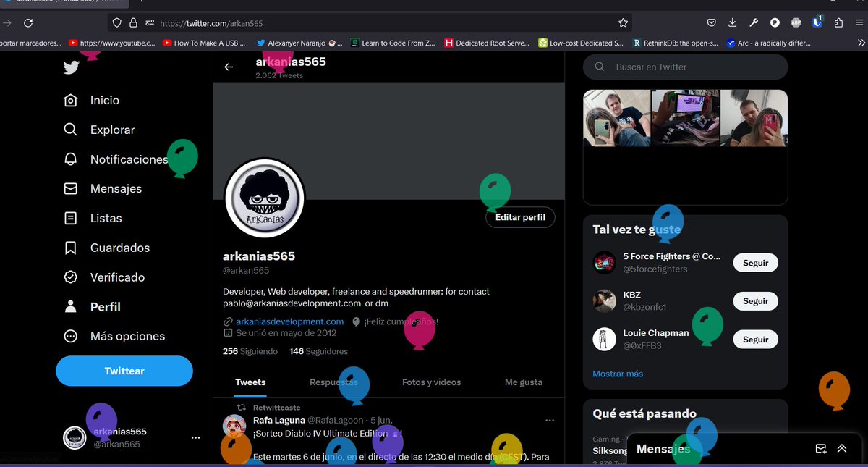Screen dimensions: 868x467
Task: Switch to Fotos y videos tab
Action: [431, 382]
